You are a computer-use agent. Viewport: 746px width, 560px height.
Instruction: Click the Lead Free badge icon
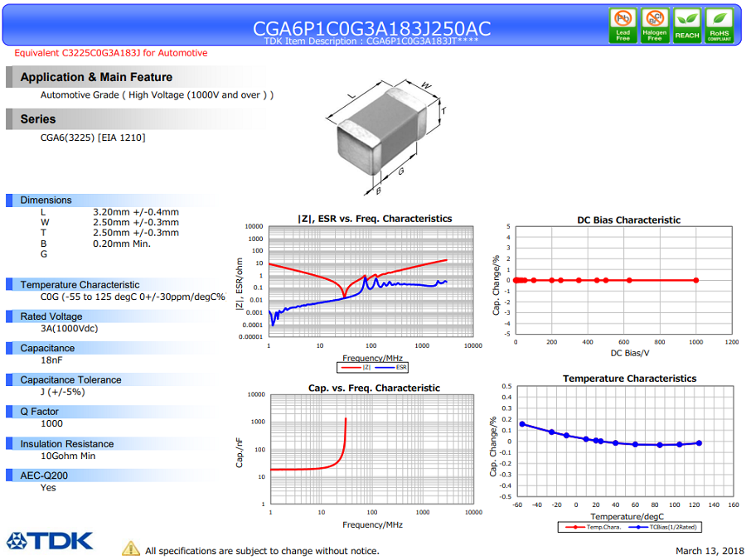[x=622, y=26]
